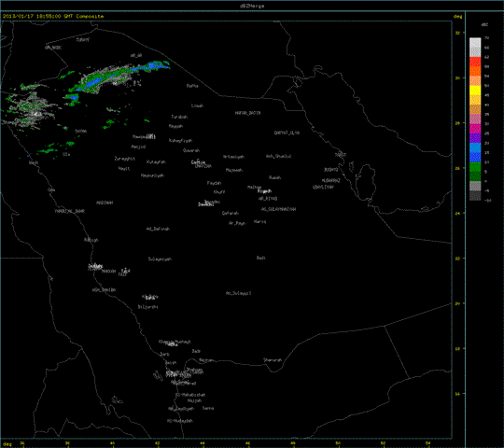Click the timestamp Composite header text
Screen dimensions: 504x448
[53, 16]
